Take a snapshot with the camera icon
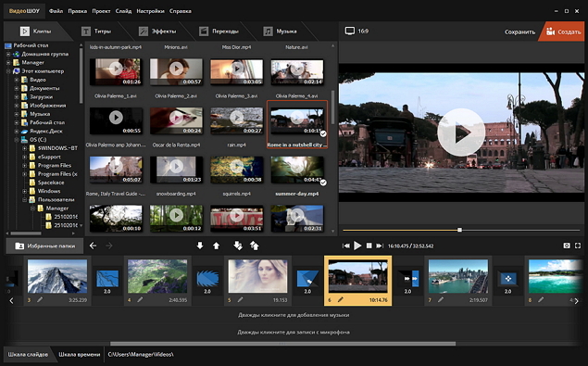This screenshot has width=588, height=366. coord(567,246)
